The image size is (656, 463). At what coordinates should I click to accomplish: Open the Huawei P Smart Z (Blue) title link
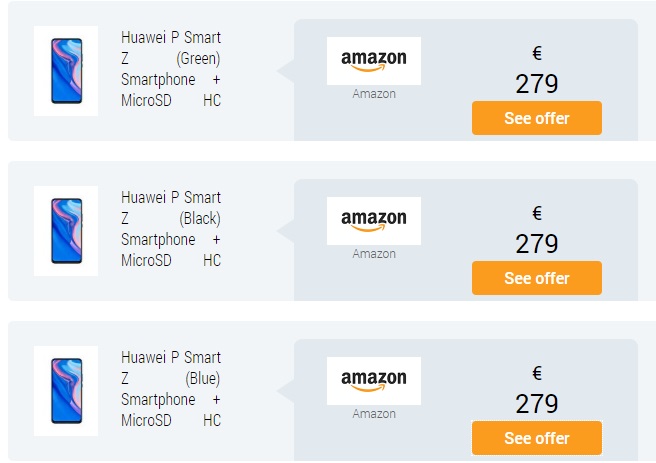[171, 389]
